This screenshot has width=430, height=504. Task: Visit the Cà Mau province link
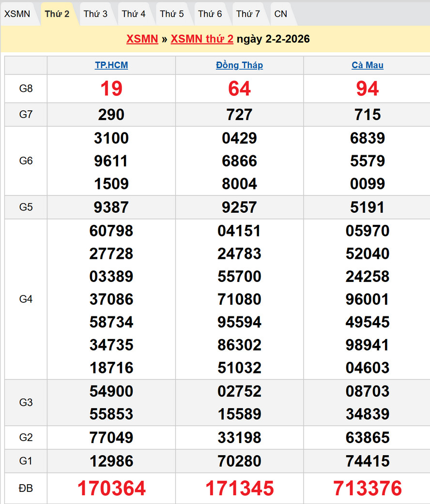tap(368, 65)
